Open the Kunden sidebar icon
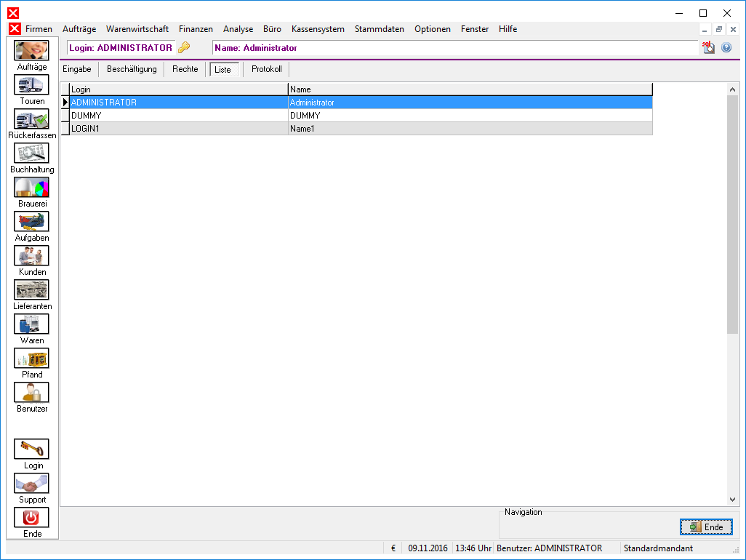Screen dimensions: 746x560 [x=31, y=255]
